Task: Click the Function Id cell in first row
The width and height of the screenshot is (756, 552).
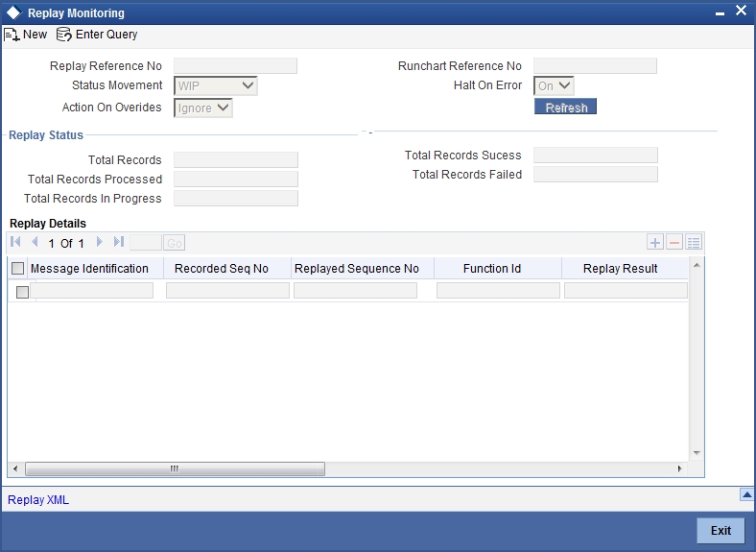Action: (x=498, y=291)
